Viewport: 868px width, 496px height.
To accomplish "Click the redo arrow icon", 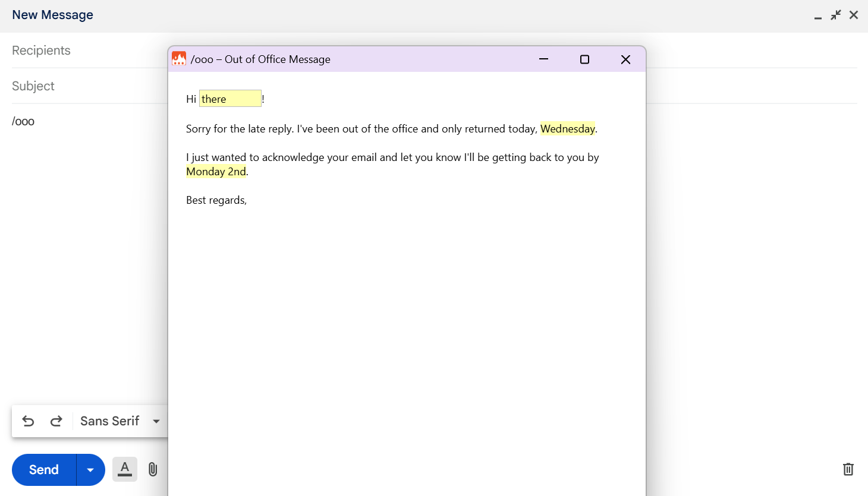I will pyautogui.click(x=56, y=421).
